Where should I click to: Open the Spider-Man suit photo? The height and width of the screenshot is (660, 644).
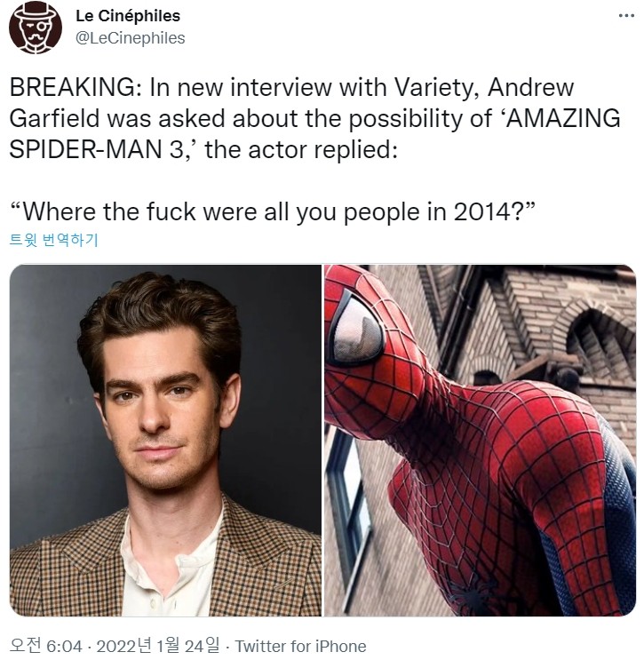480,441
